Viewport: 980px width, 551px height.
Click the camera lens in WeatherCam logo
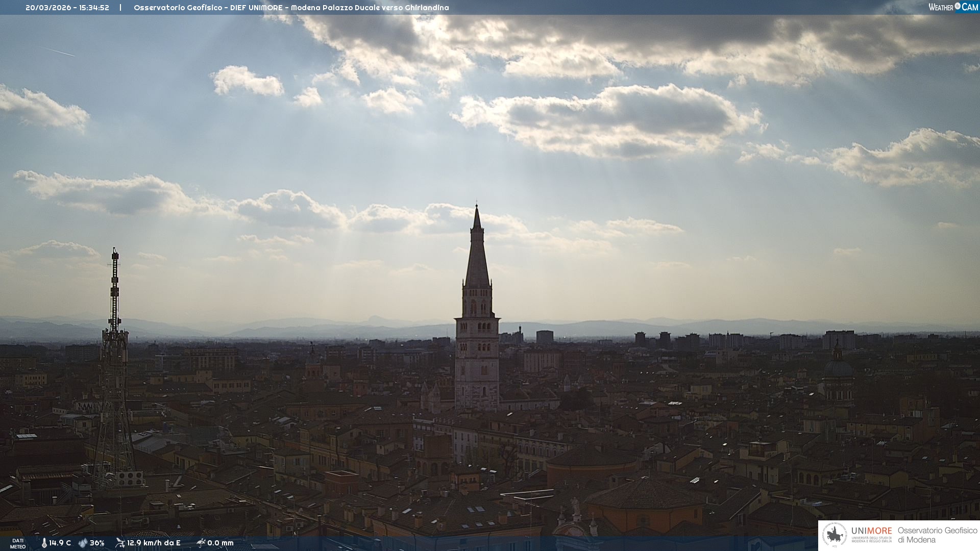click(x=958, y=6)
